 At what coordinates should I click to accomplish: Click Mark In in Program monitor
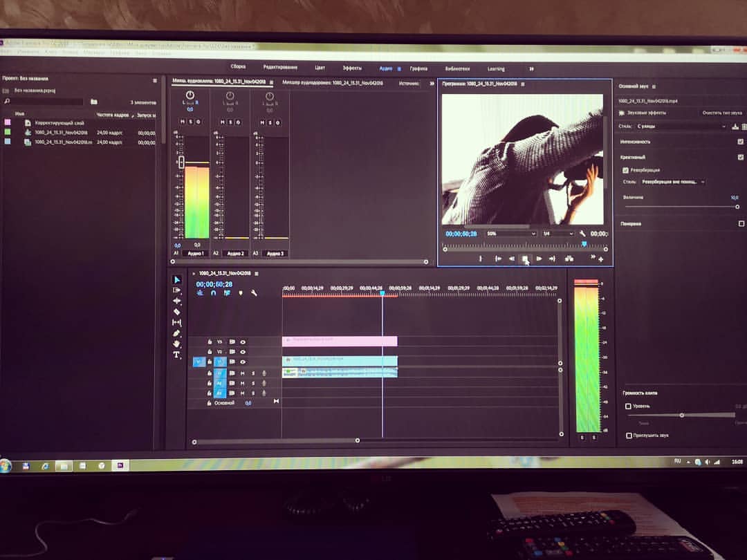[480, 259]
